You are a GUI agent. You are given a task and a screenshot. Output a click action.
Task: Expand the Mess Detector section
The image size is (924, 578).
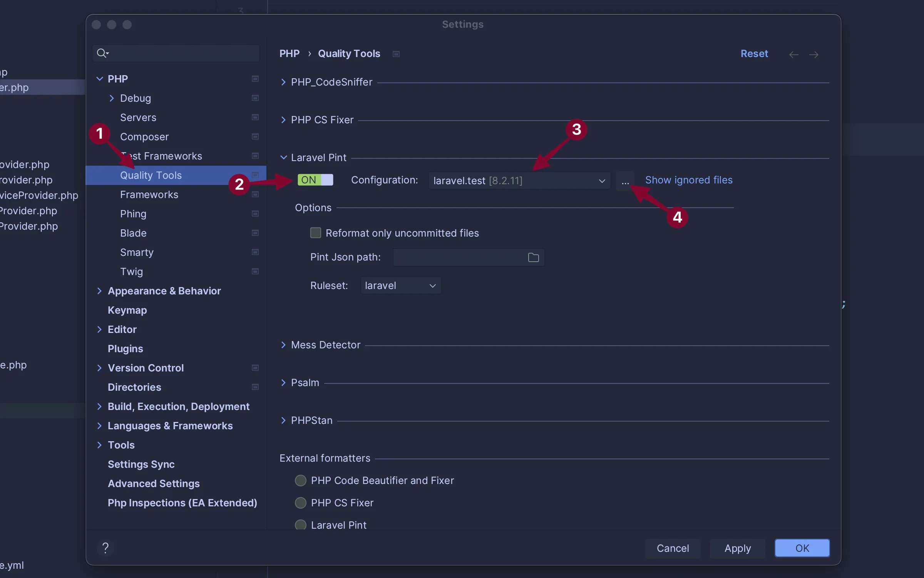284,345
